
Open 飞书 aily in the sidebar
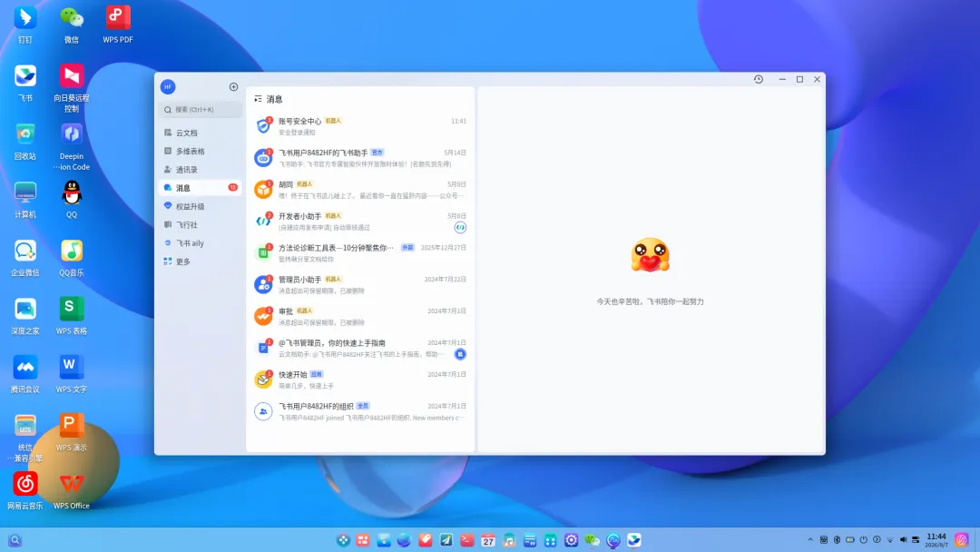point(200,243)
